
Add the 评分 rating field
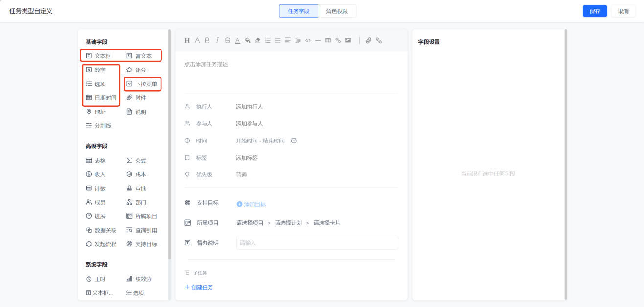(x=136, y=70)
